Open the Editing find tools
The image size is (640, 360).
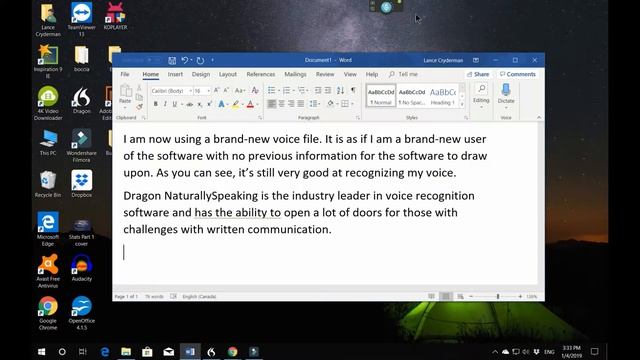click(481, 95)
